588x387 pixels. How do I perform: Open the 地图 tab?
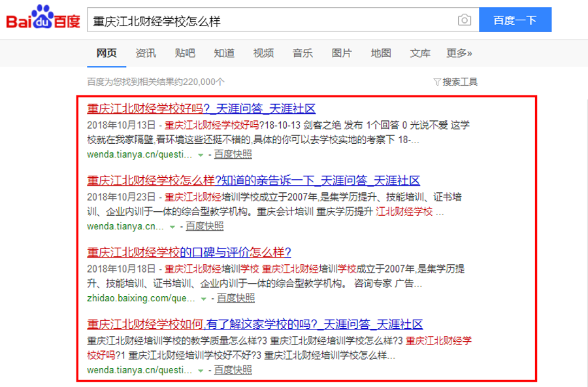click(x=381, y=53)
